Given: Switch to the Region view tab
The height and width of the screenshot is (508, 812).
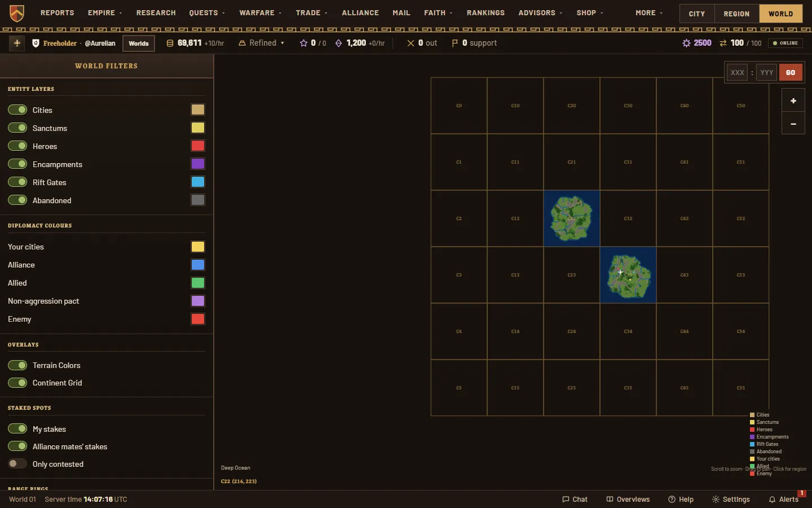Looking at the screenshot, I should pos(736,14).
